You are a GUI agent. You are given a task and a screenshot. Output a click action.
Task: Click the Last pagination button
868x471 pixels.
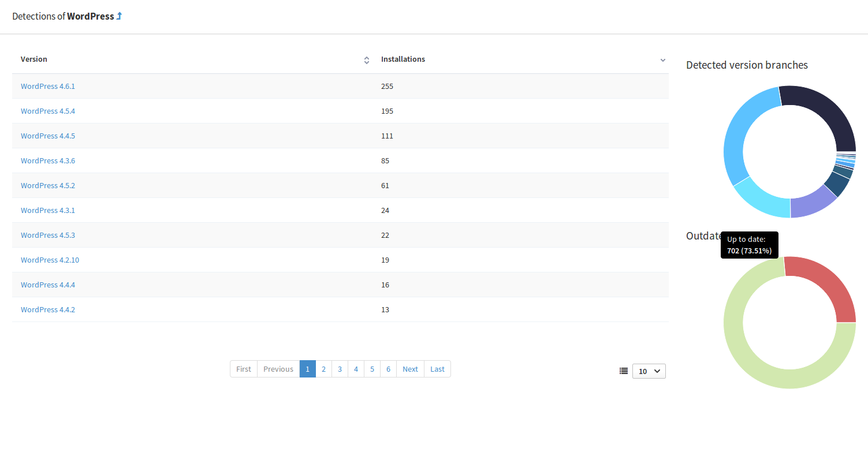[x=437, y=369]
